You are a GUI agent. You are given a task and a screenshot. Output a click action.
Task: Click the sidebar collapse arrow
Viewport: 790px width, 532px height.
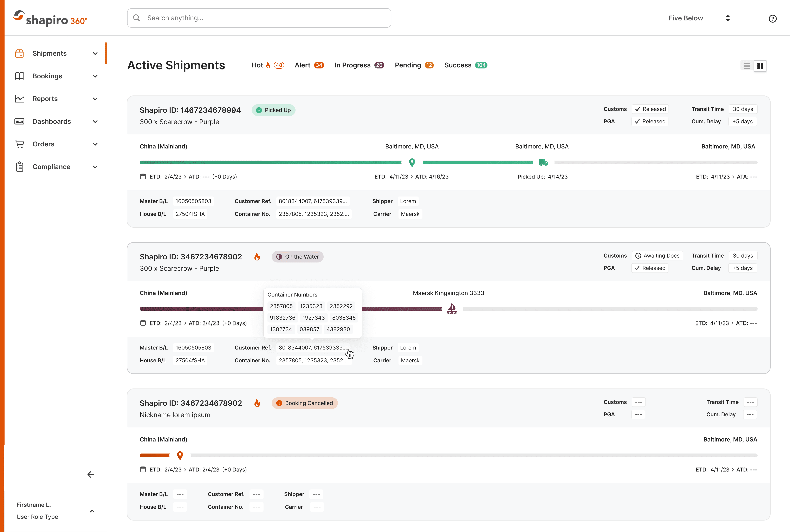click(x=91, y=474)
